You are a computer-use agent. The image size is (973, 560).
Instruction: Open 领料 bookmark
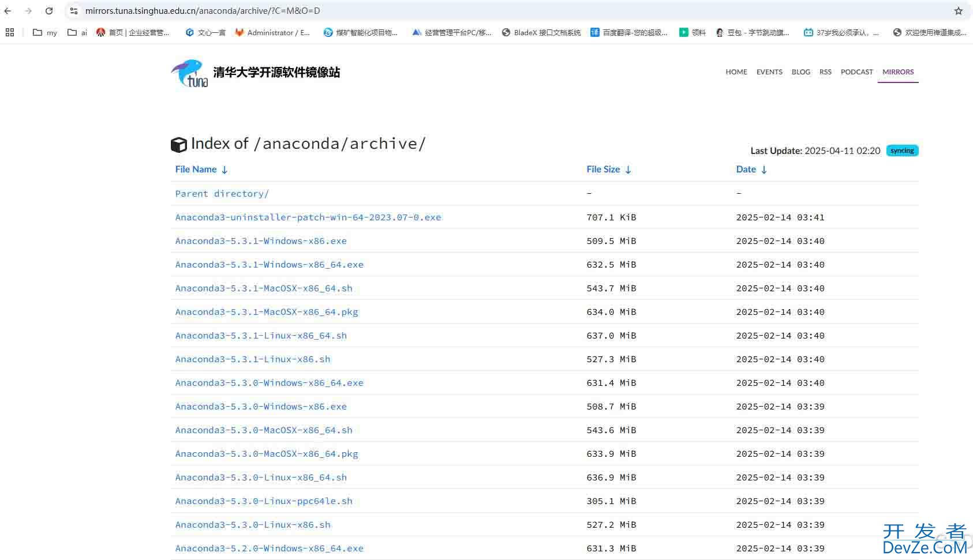693,32
